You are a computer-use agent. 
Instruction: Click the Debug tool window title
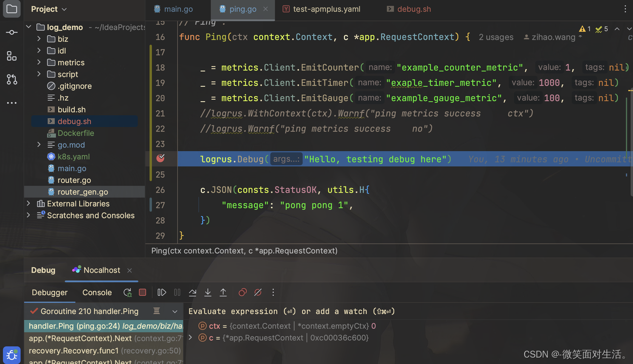click(43, 270)
